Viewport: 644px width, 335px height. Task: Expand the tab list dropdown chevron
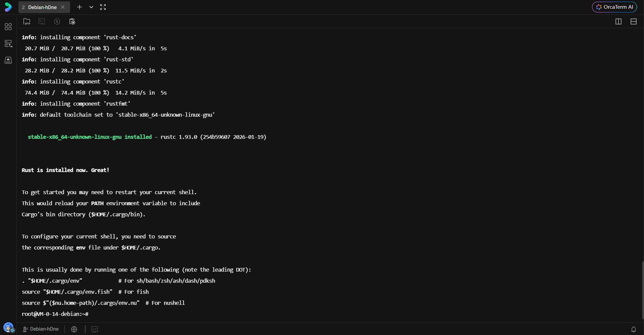[x=91, y=7]
